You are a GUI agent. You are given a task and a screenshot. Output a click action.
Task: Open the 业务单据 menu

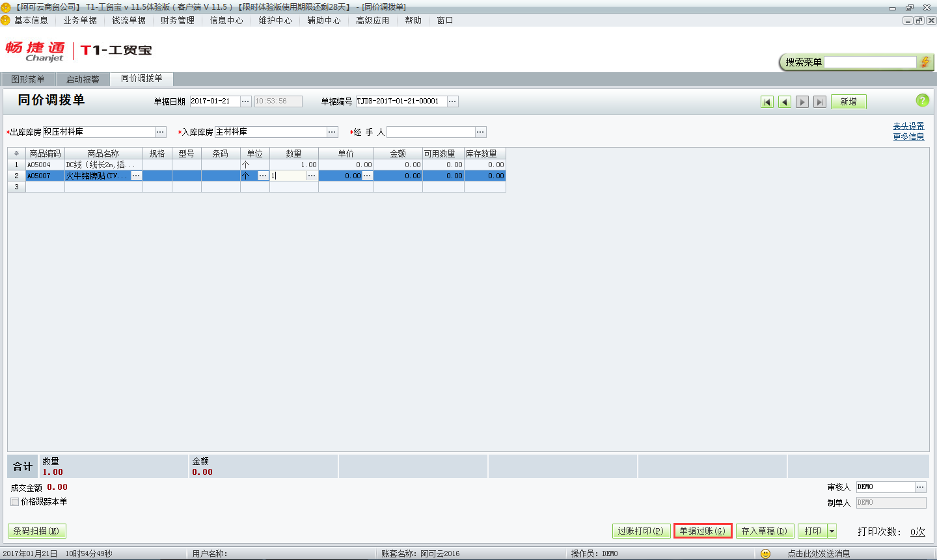click(79, 20)
